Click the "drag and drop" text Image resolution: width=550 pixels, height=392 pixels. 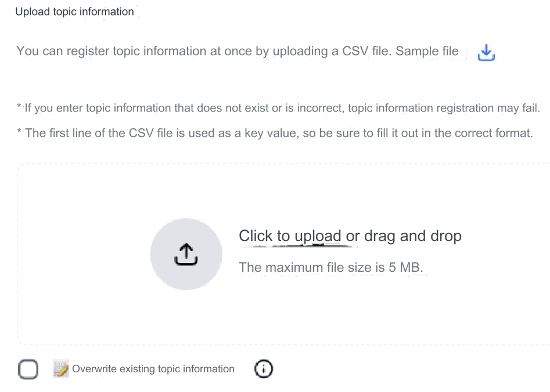click(x=412, y=236)
